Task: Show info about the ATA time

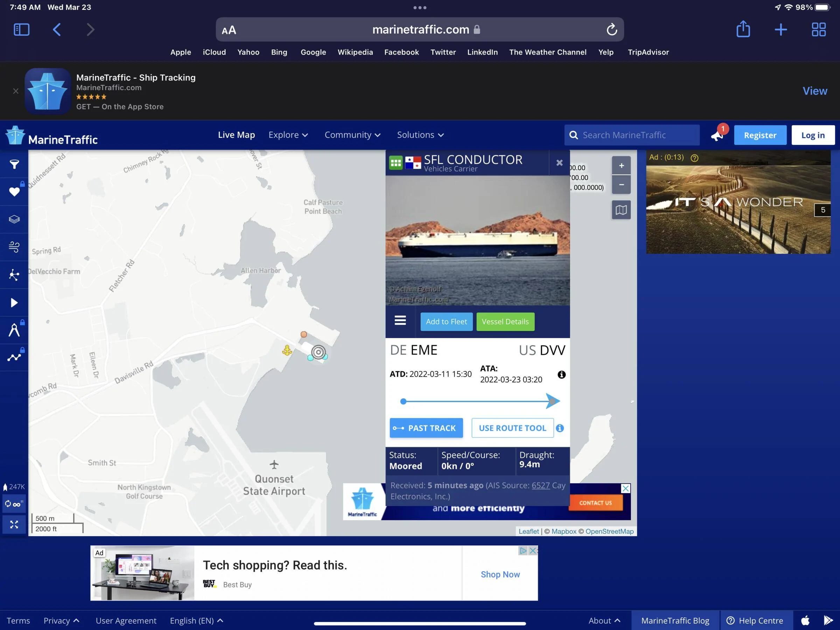Action: [562, 375]
